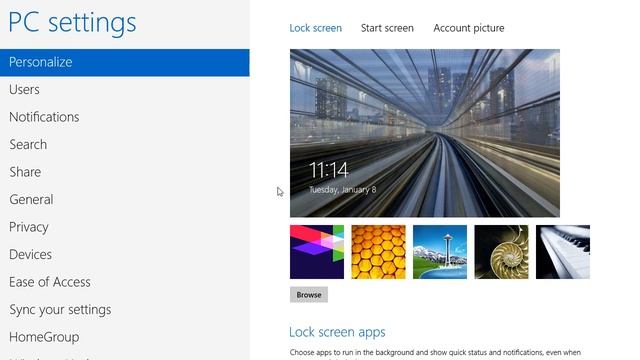This screenshot has width=640, height=360.
Task: Choose the Space Needle illustration thumbnail
Action: 440,252
